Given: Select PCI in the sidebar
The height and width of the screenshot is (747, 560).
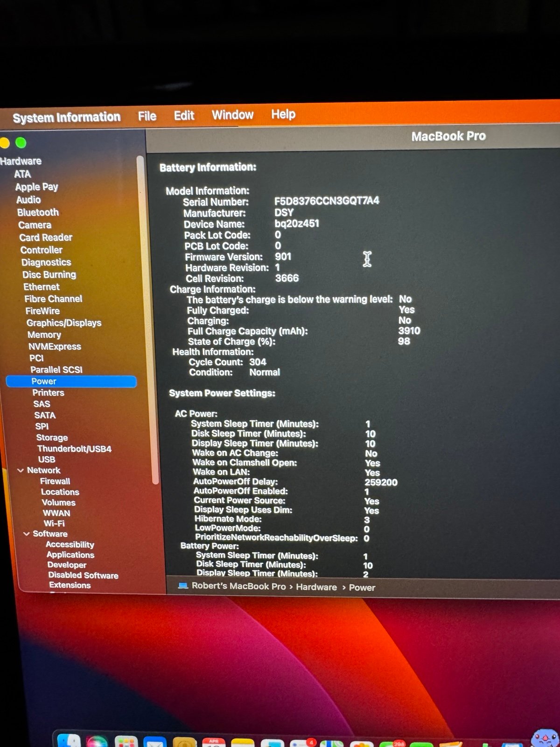Looking at the screenshot, I should (36, 358).
